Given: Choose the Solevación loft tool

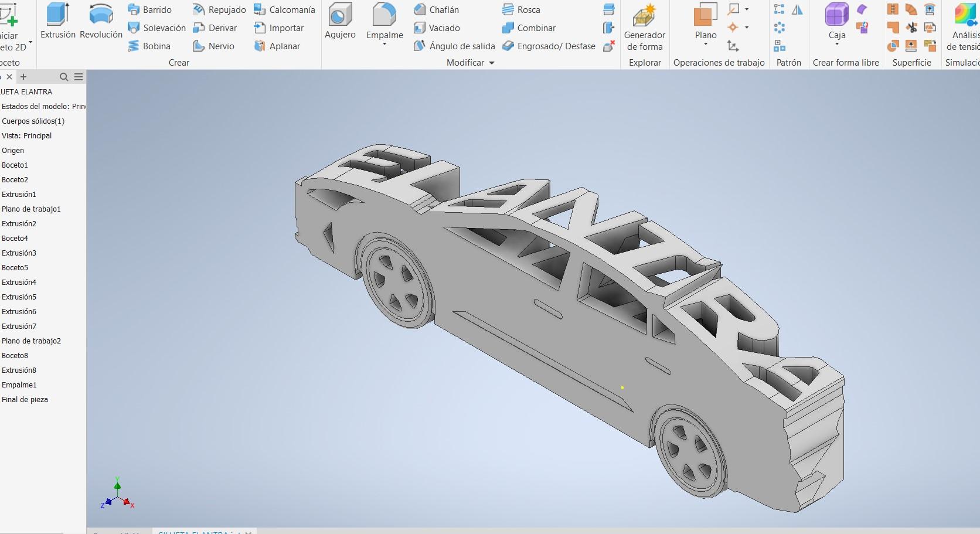Looking at the screenshot, I should [x=156, y=28].
